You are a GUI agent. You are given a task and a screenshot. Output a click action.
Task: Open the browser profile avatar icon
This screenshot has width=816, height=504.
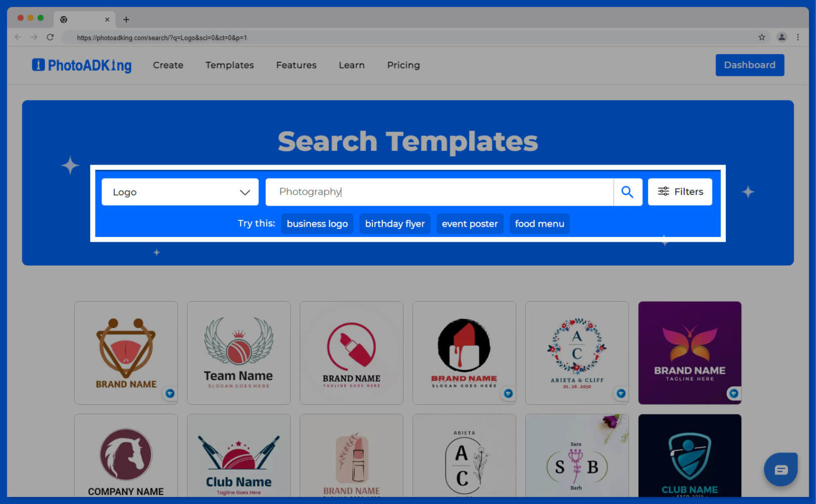tap(781, 37)
